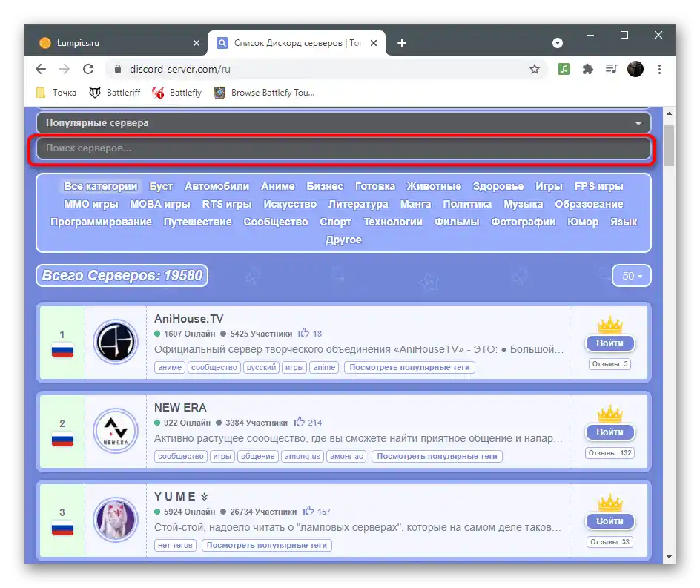Close the Discord servers list tab
The height and width of the screenshot is (588, 700).
tap(374, 43)
